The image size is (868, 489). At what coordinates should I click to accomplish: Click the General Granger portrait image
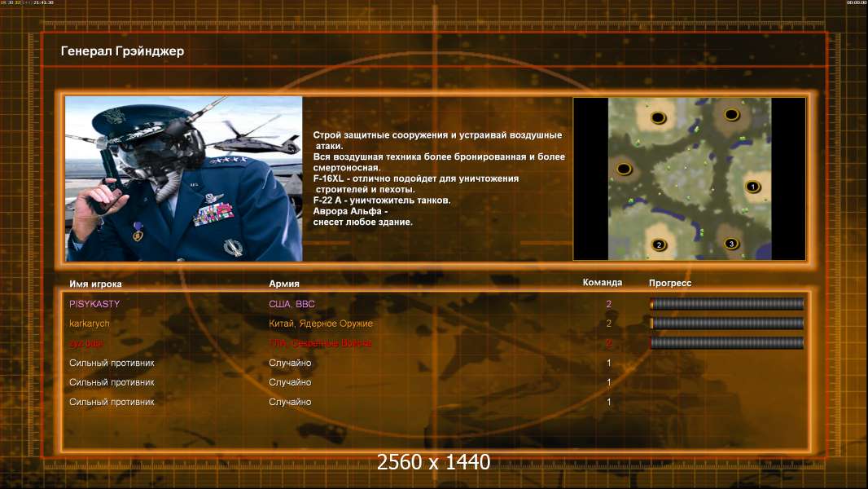tap(184, 178)
